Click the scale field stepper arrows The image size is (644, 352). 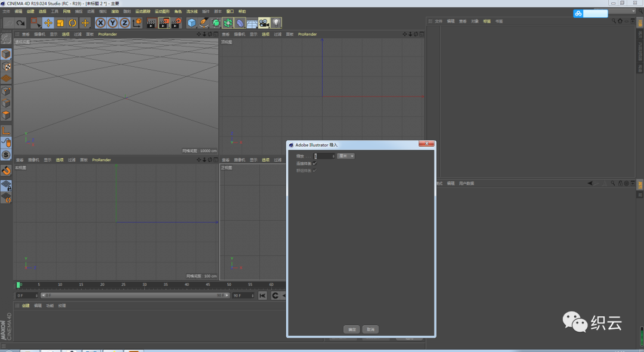point(333,156)
